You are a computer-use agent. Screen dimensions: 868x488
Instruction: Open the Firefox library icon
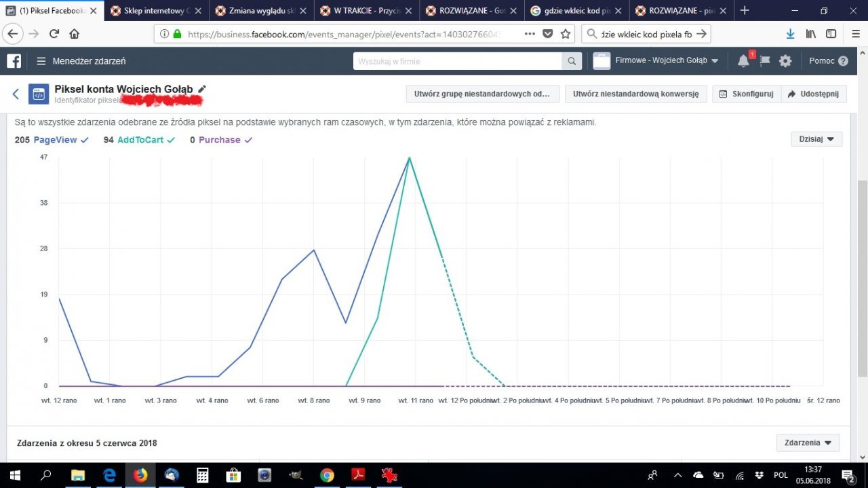coord(811,34)
